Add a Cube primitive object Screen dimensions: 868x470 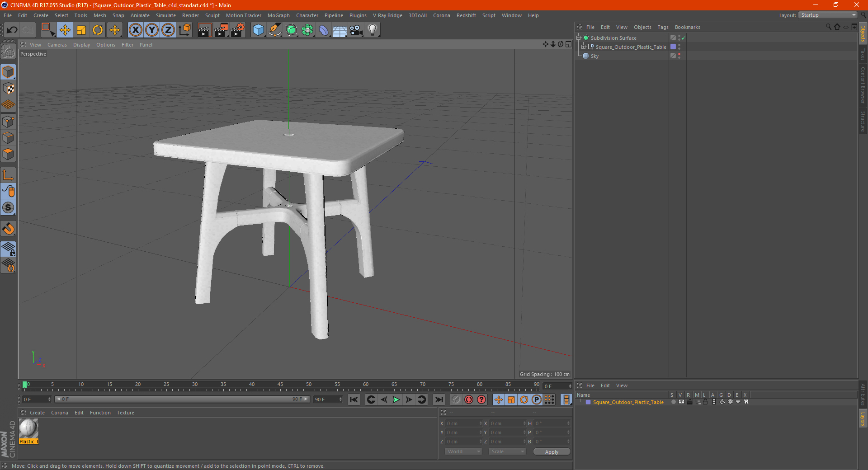(x=259, y=30)
